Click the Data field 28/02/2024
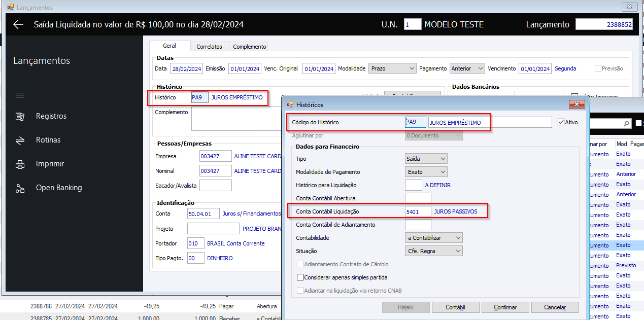Viewport: 644px width, 320px height. (186, 68)
